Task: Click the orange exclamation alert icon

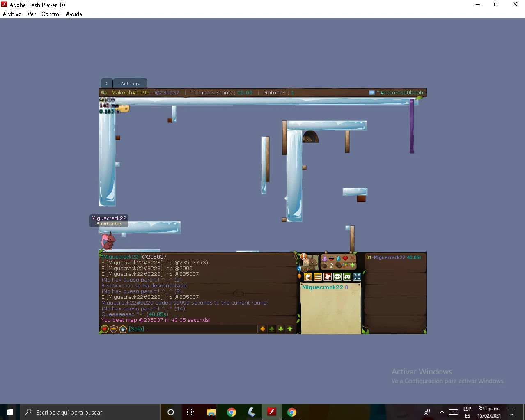Action: point(304,257)
